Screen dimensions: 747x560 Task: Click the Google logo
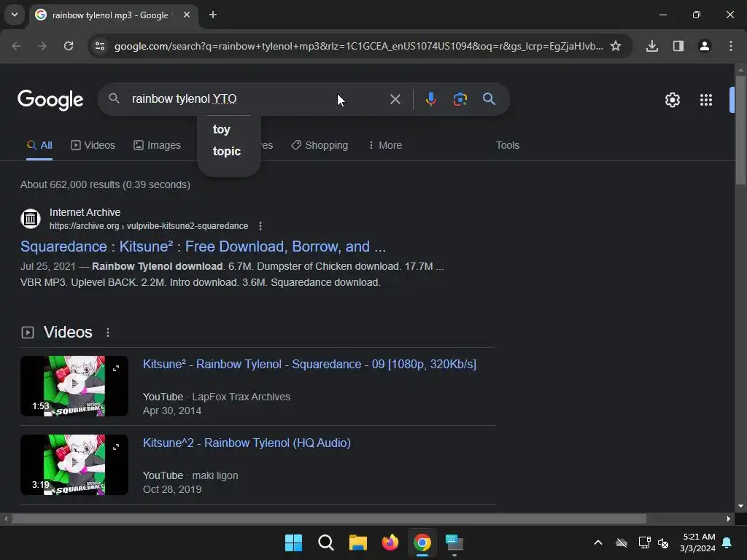[50, 99]
